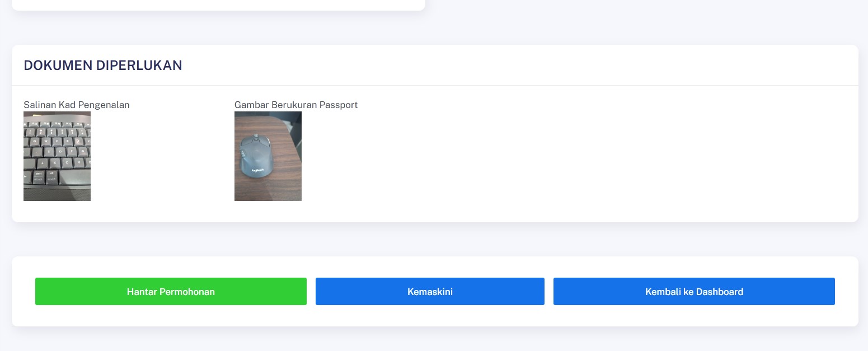Click the start key in keyboard photo

[39, 177]
